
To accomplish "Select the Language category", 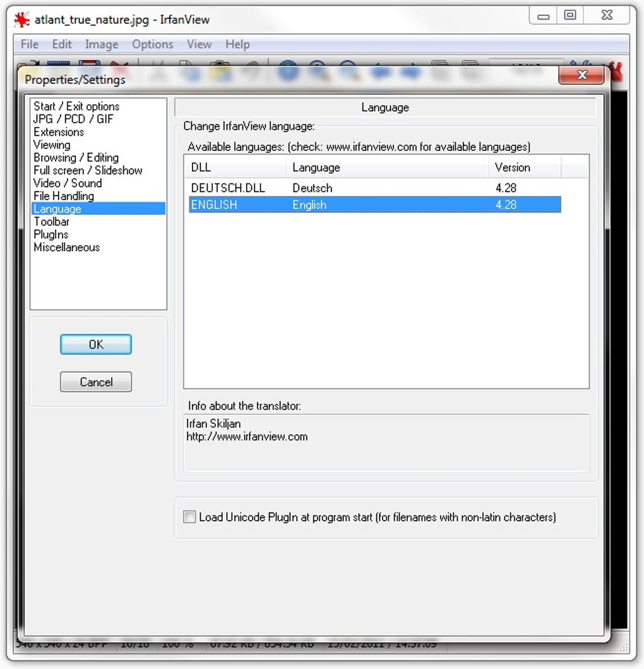I will click(x=98, y=208).
